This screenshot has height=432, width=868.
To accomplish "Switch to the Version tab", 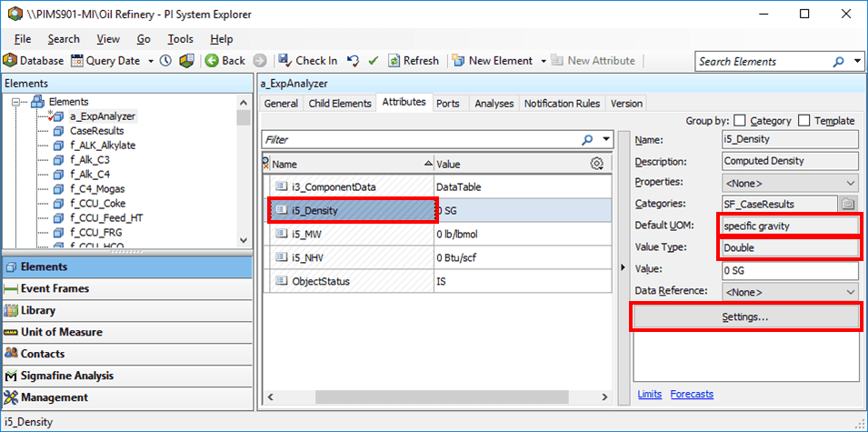I will 626,104.
